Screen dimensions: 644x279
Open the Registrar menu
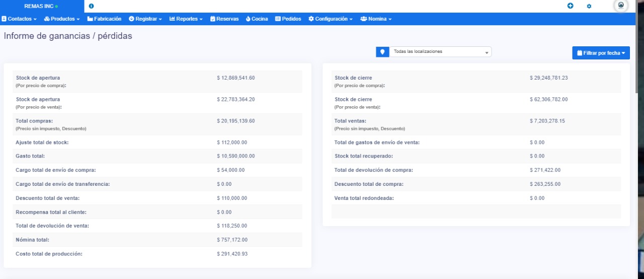pos(145,19)
